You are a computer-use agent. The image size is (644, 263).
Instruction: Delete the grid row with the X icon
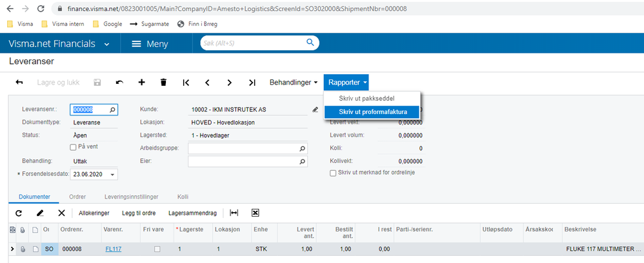tap(61, 213)
